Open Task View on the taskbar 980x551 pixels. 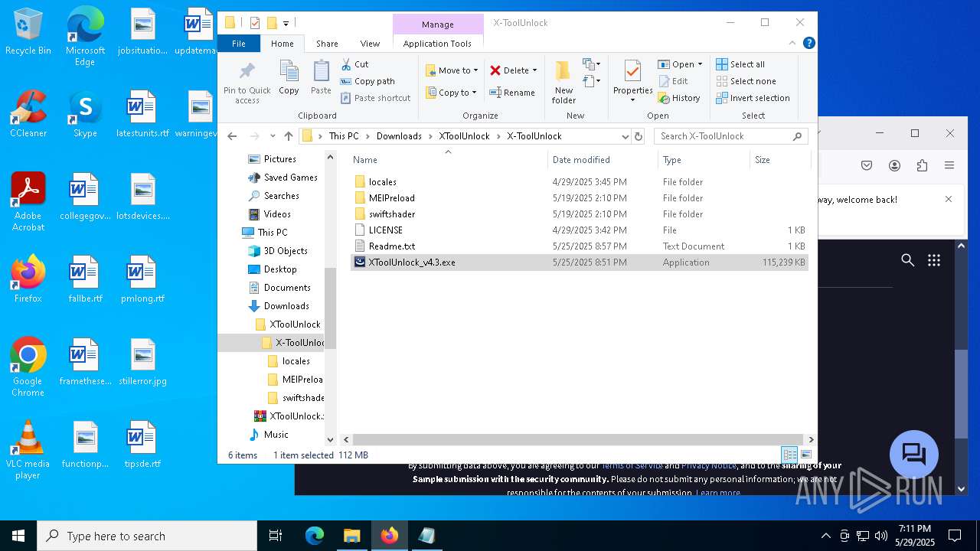click(276, 536)
